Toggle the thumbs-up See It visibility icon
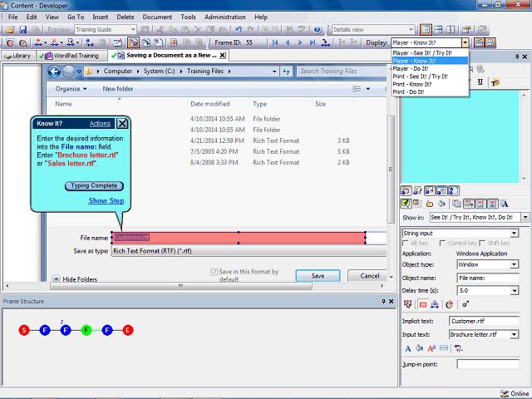Image resolution: width=532 pixels, height=399 pixels. (406, 191)
